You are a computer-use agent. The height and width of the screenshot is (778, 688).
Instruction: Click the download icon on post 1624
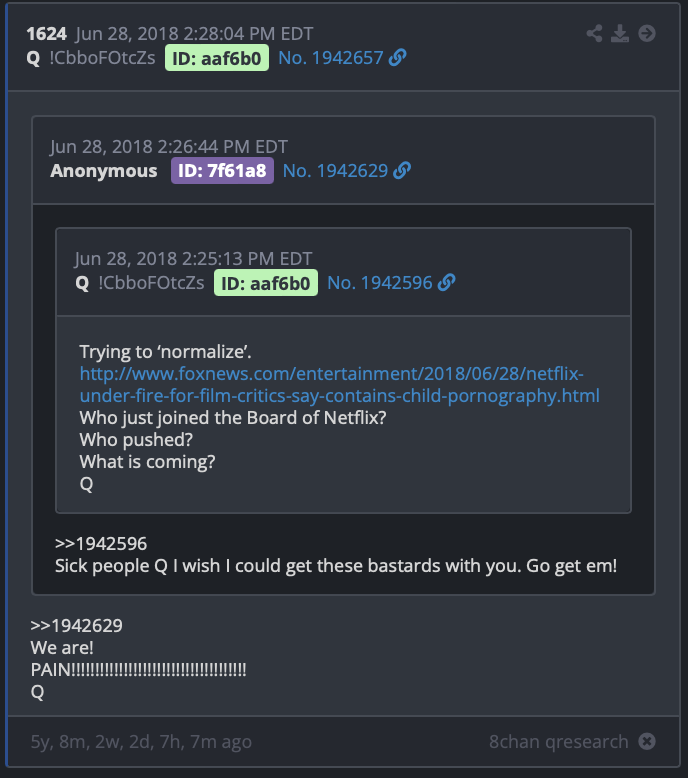tap(620, 33)
